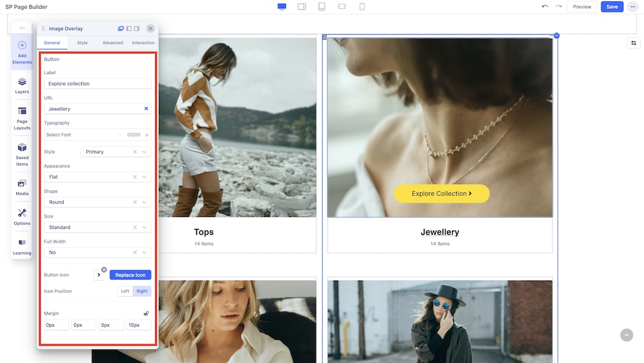Select the Tops title text
This screenshot has height=363, width=644.
[204, 232]
